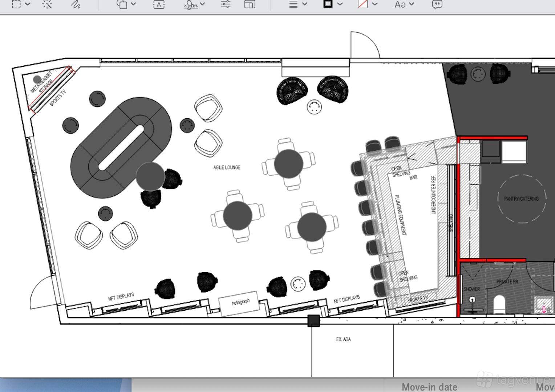The image size is (555, 392).
Task: Insert a Text box with text tool
Action: tap(159, 4)
